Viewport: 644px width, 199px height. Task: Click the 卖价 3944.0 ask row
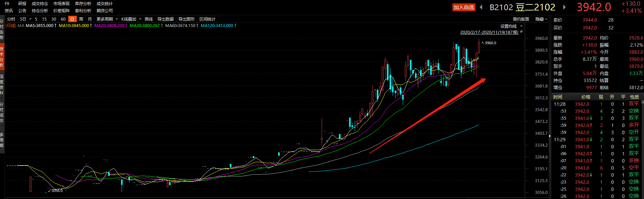point(597,20)
